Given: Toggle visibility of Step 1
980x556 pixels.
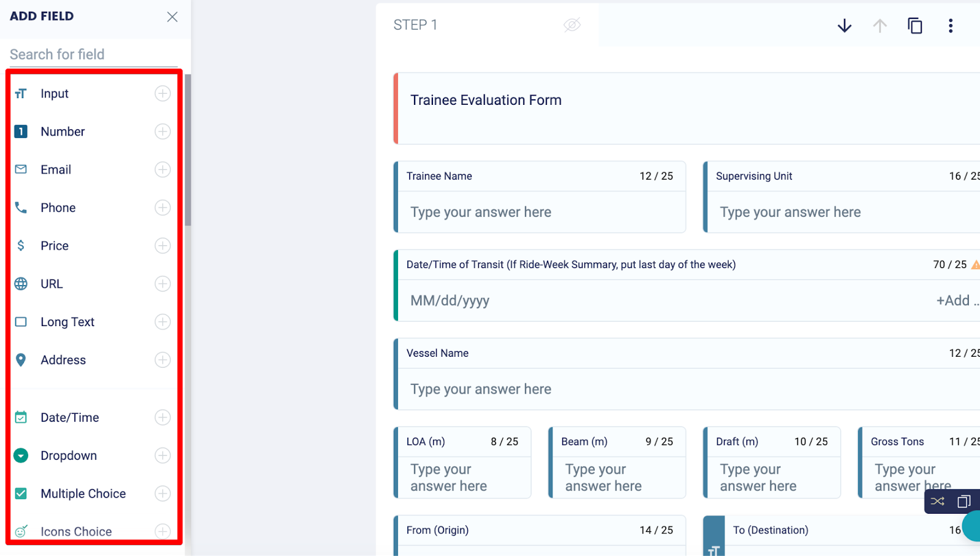Looking at the screenshot, I should [x=571, y=25].
